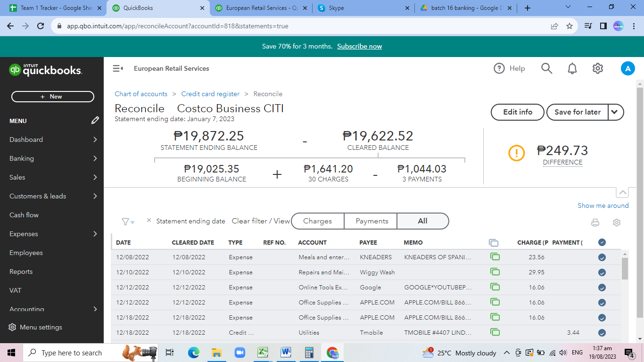Click the Help question mark icon
This screenshot has width=644, height=362.
point(499,68)
